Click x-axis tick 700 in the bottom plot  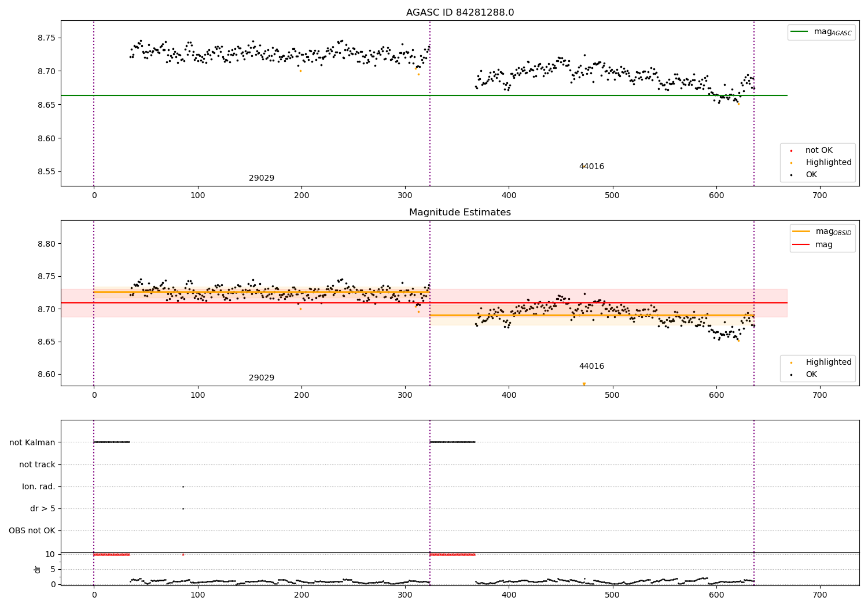(820, 595)
